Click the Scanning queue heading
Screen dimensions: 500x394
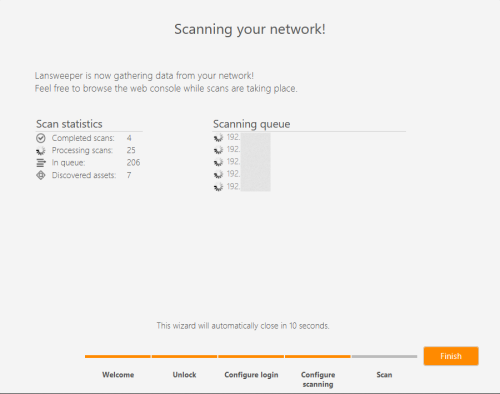click(x=252, y=124)
